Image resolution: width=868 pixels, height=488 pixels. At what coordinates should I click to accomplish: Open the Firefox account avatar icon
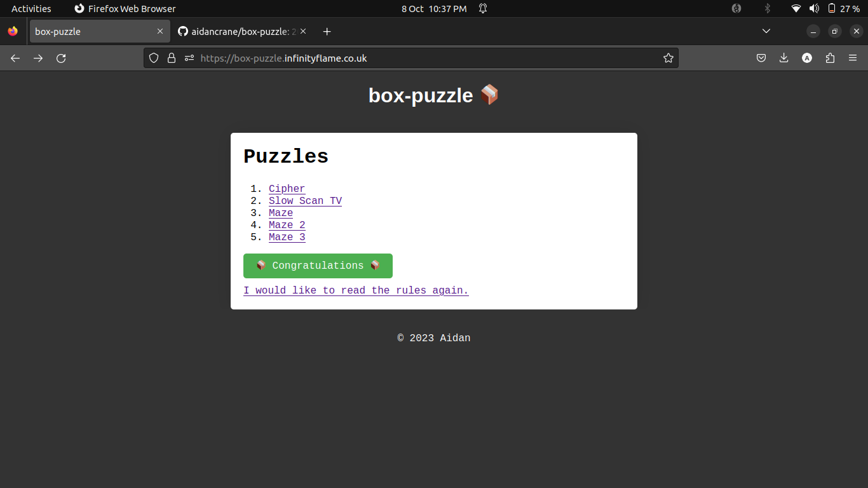point(807,58)
